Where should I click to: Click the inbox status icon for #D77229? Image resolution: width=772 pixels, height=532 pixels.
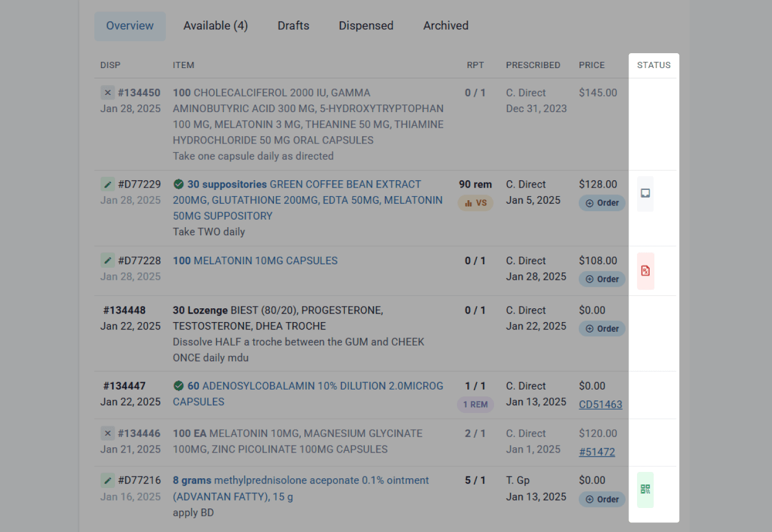645,193
